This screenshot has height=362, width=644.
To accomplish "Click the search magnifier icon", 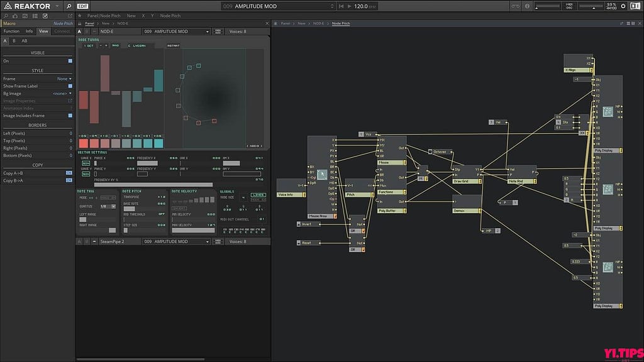I will coord(69,6).
